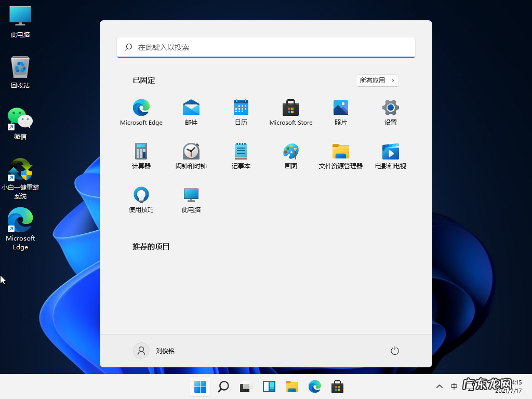Open 记事本 Notepad
This screenshot has height=399, width=532.
pos(241,155)
